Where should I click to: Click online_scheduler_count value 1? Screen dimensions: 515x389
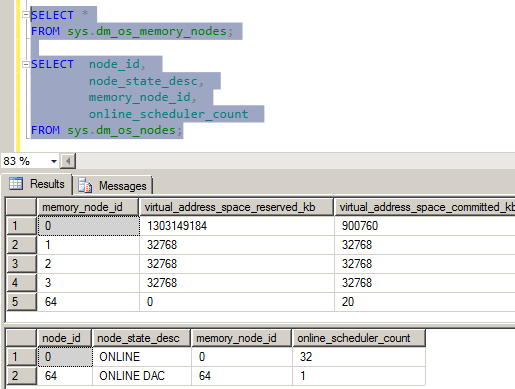pyautogui.click(x=359, y=376)
